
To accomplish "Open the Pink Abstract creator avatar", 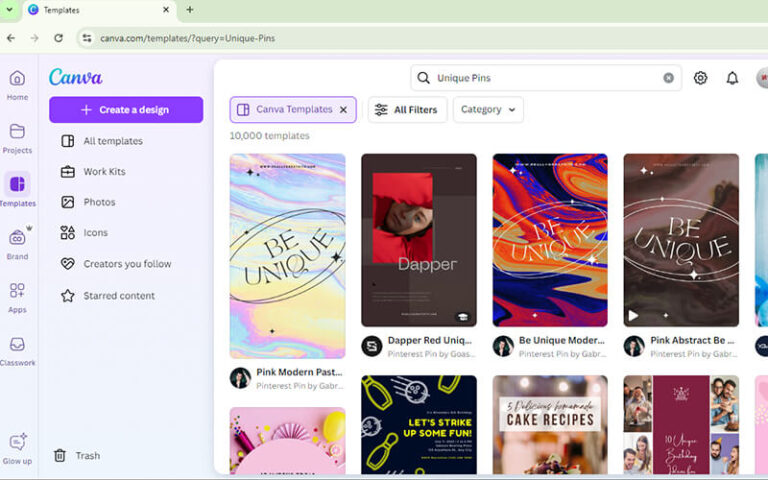I will pos(634,346).
